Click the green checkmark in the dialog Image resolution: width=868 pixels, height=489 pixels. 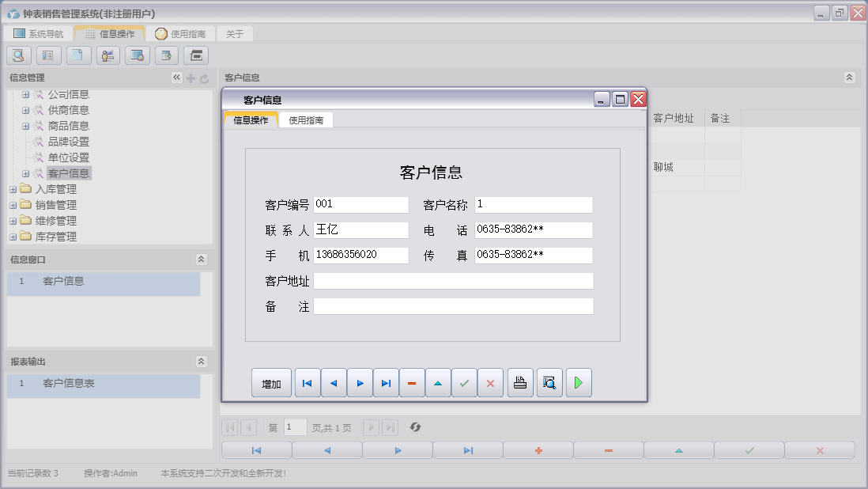point(464,383)
